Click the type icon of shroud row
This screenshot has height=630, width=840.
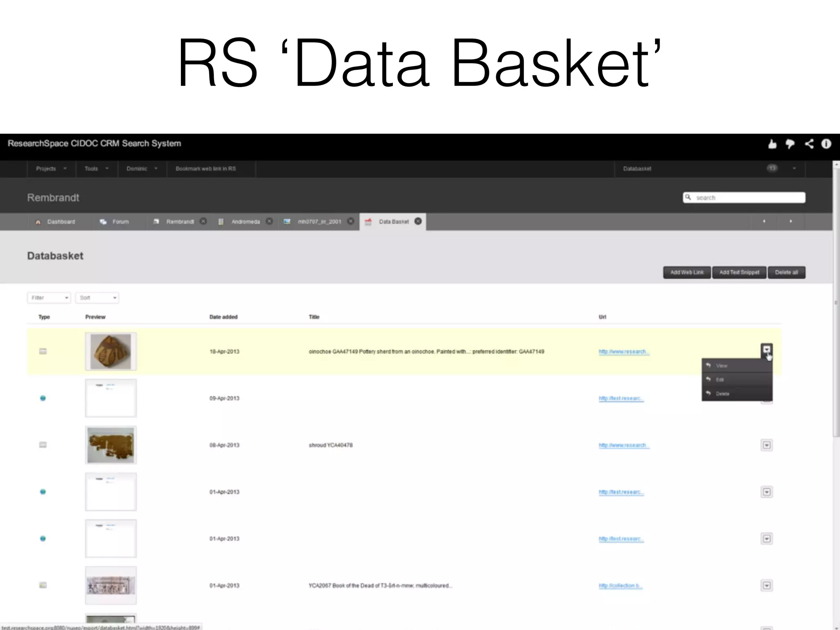pos(43,445)
